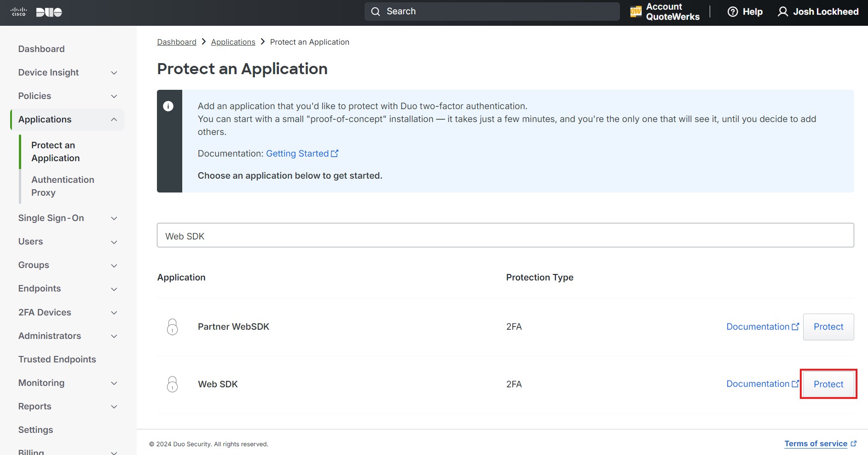Viewport: 868px width, 455px height.
Task: Click the QuoteWerks account logo icon
Action: pos(636,12)
